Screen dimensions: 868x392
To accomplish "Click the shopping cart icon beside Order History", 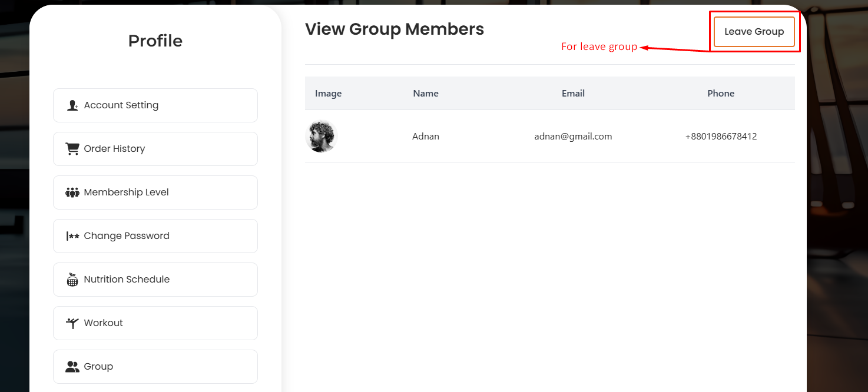I will coord(72,148).
